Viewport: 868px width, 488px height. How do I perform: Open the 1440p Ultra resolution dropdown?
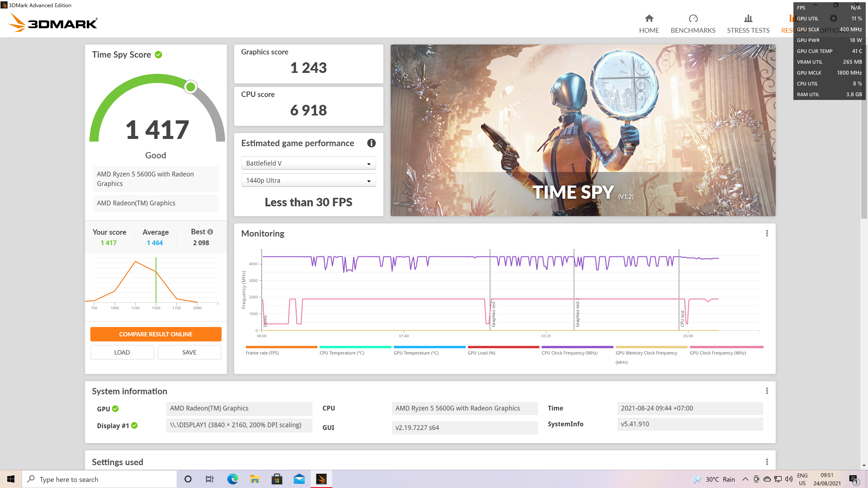(308, 180)
